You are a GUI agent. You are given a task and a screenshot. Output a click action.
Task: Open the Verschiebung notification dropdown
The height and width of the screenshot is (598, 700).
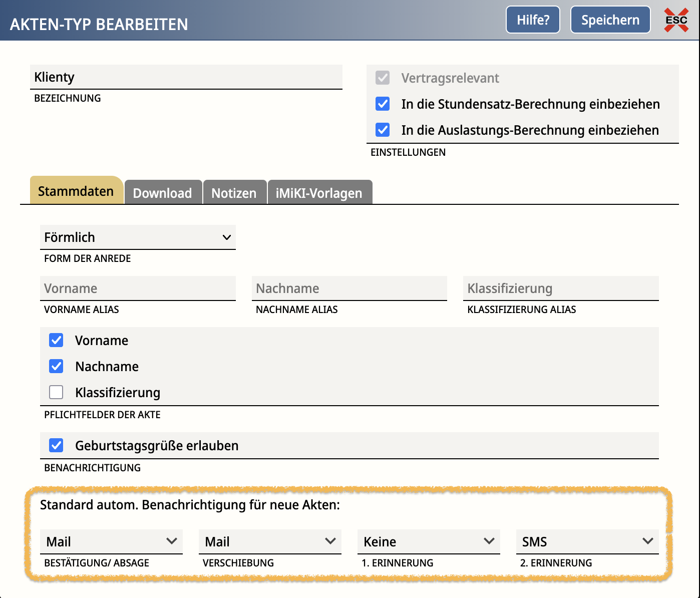click(x=270, y=541)
